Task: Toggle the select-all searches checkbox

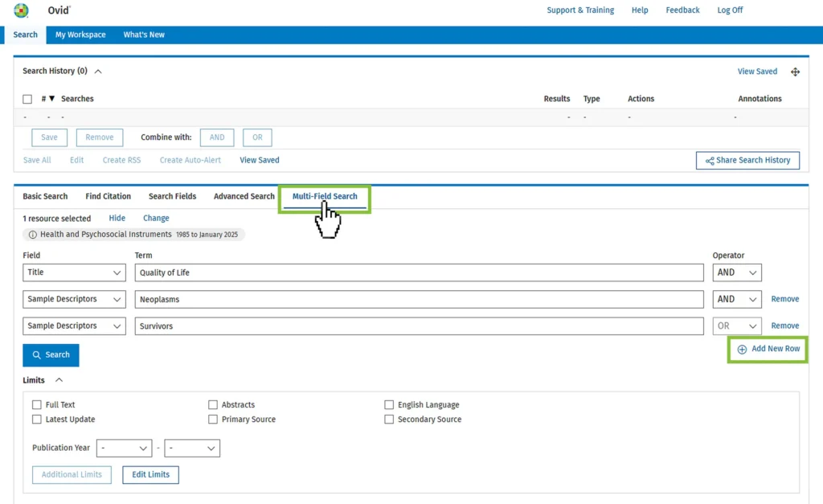Action: click(x=27, y=99)
